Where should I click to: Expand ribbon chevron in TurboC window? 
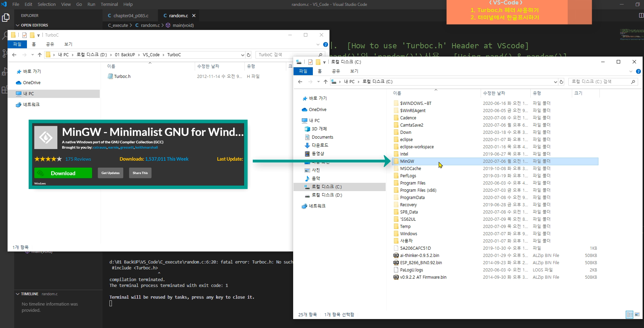click(x=318, y=44)
